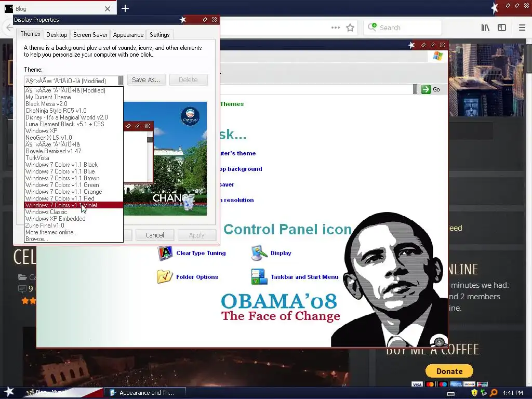The image size is (532, 399).
Task: Select the TurkVista theme
Action: [74, 158]
